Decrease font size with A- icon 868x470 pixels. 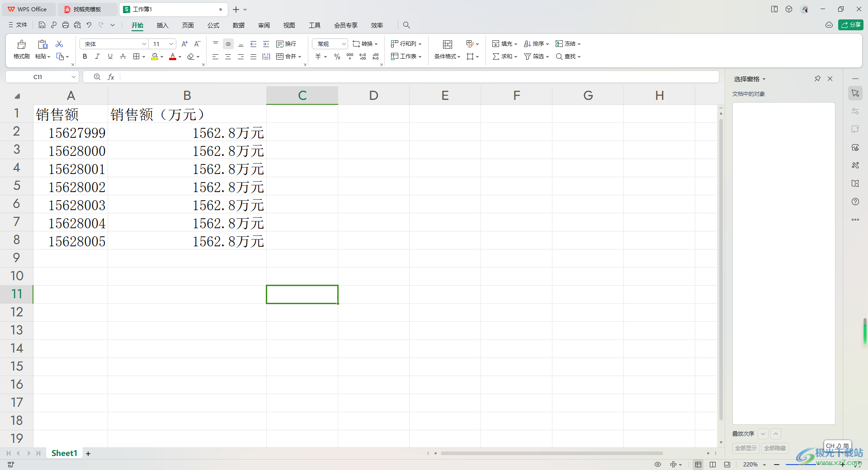pos(197,44)
